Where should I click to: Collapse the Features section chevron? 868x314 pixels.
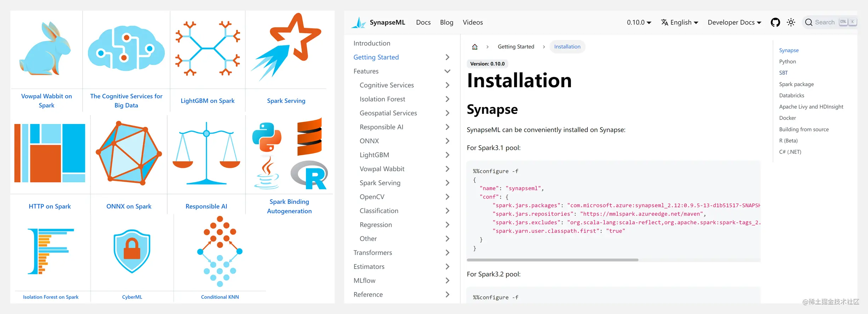(447, 71)
